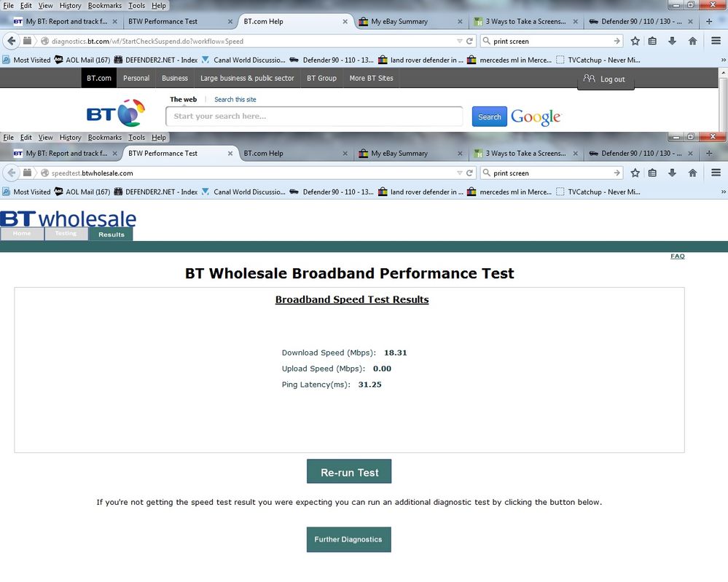Switch to the My eBay Summary tab in the upper window
728x582 pixels.
coord(410,21)
